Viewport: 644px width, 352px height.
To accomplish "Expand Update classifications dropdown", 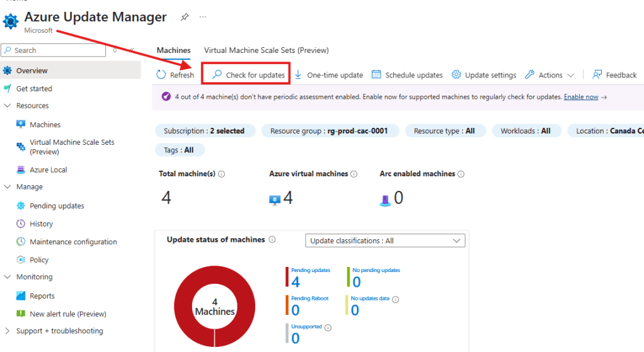I will [384, 241].
